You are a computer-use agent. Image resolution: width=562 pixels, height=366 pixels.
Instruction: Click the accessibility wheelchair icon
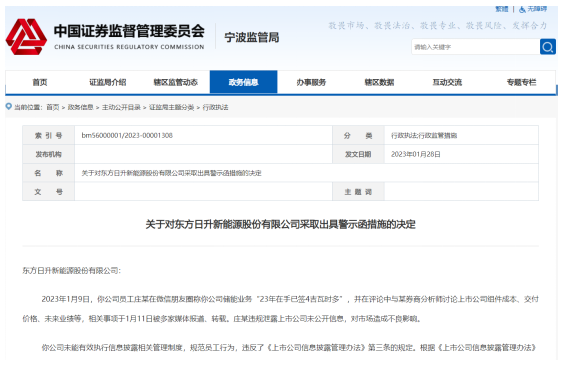pos(522,9)
